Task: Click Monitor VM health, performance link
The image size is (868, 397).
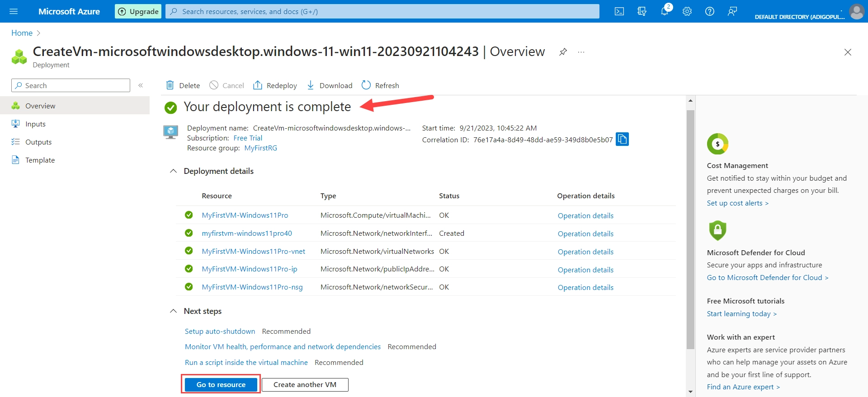Action: click(283, 347)
